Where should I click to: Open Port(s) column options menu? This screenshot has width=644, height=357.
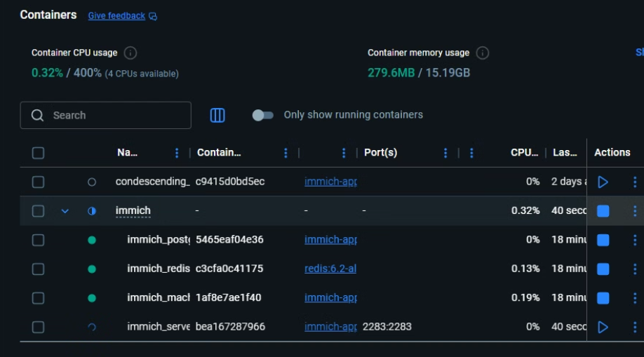(445, 153)
